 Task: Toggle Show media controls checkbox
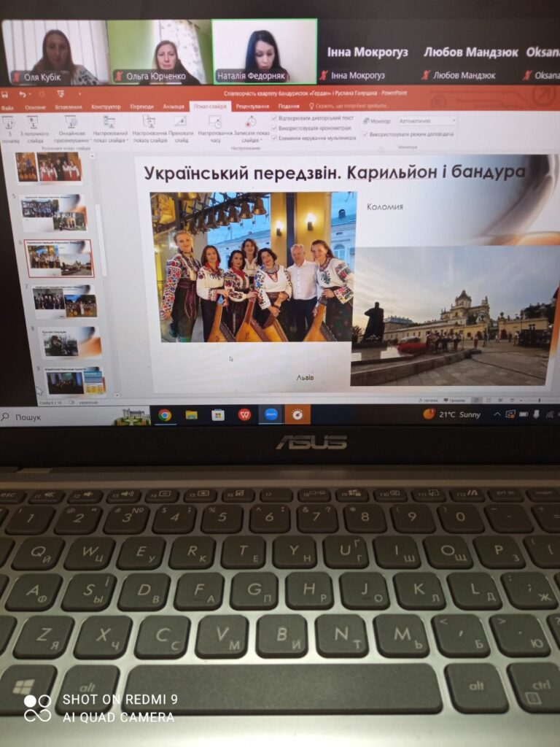point(274,138)
